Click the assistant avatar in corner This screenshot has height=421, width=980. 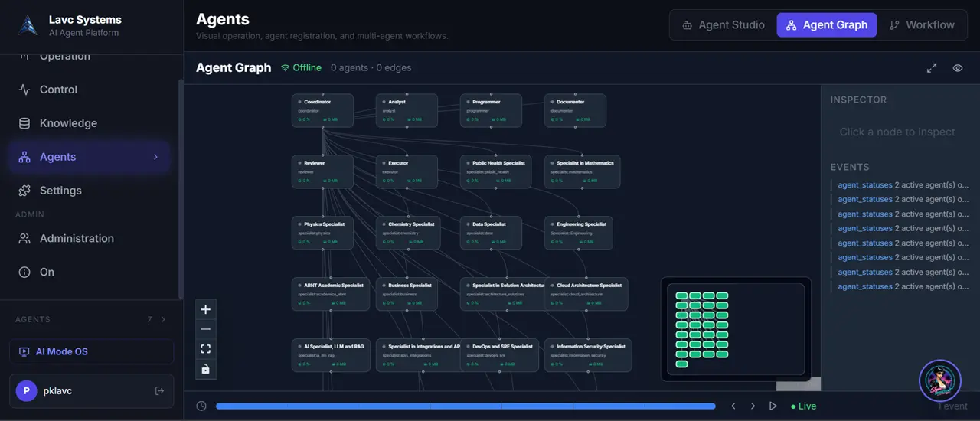(x=939, y=380)
